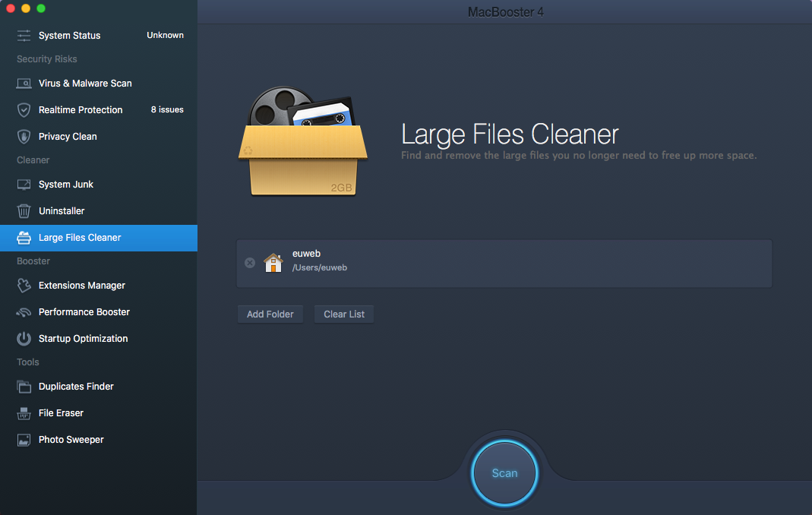Viewport: 812px width, 515px height.
Task: Select Privacy Clean in sidebar
Action: pyautogui.click(x=99, y=136)
